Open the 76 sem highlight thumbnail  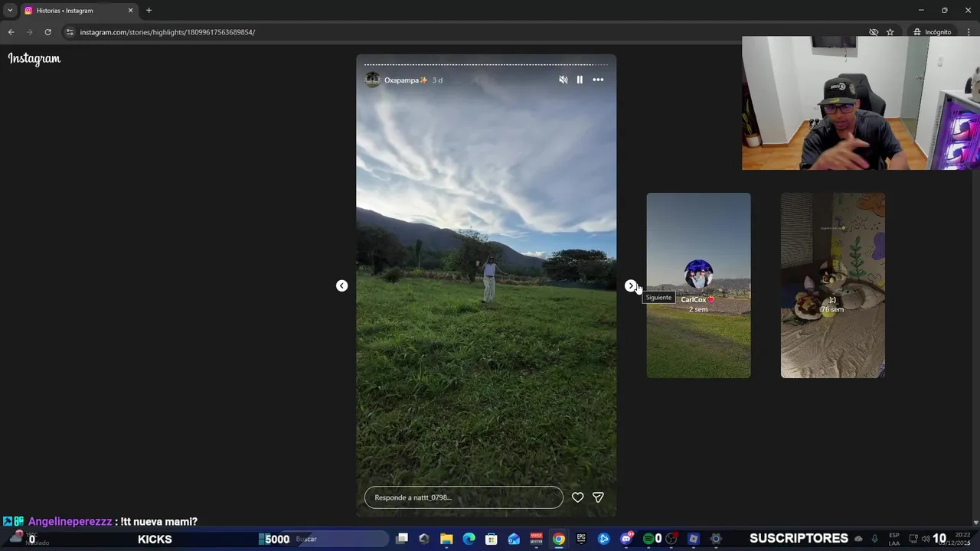[833, 285]
